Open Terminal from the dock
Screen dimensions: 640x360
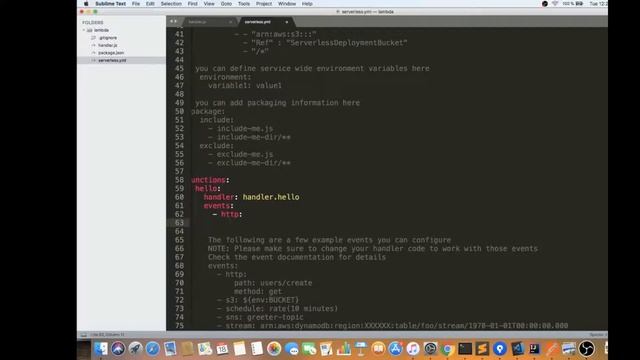(x=465, y=349)
